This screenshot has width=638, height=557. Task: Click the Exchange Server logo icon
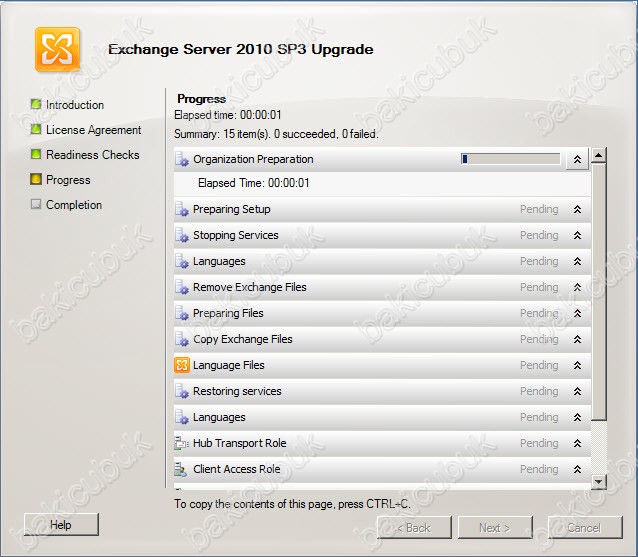(57, 49)
